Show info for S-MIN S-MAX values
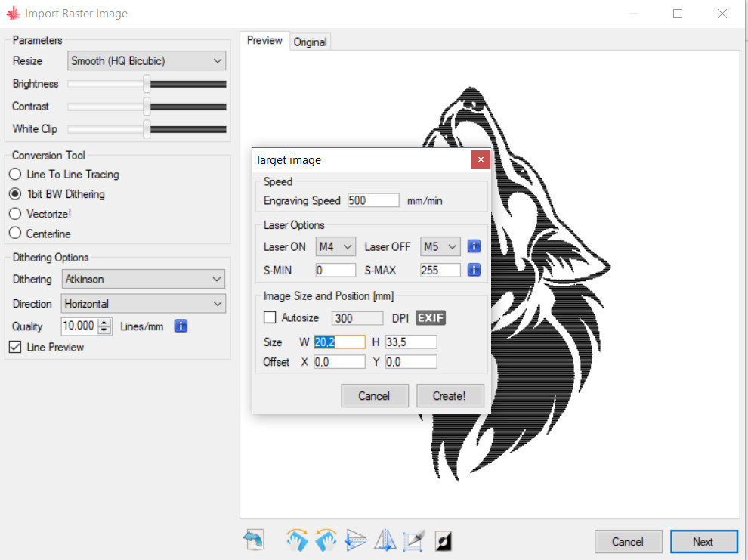The height and width of the screenshot is (560, 748). point(474,270)
